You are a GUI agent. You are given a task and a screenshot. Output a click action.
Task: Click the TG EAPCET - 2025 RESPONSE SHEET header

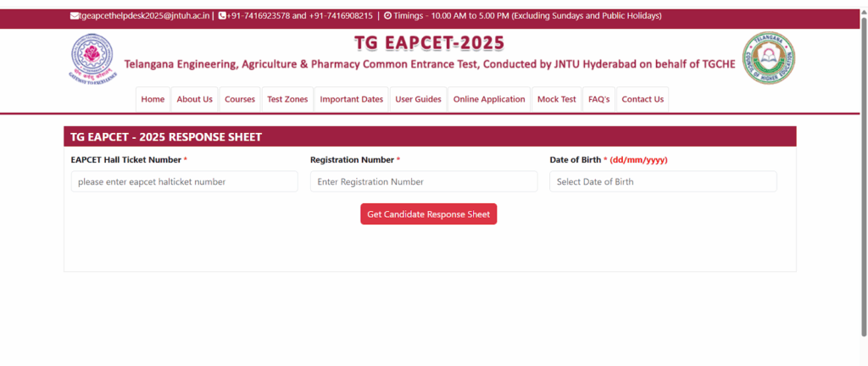point(166,137)
